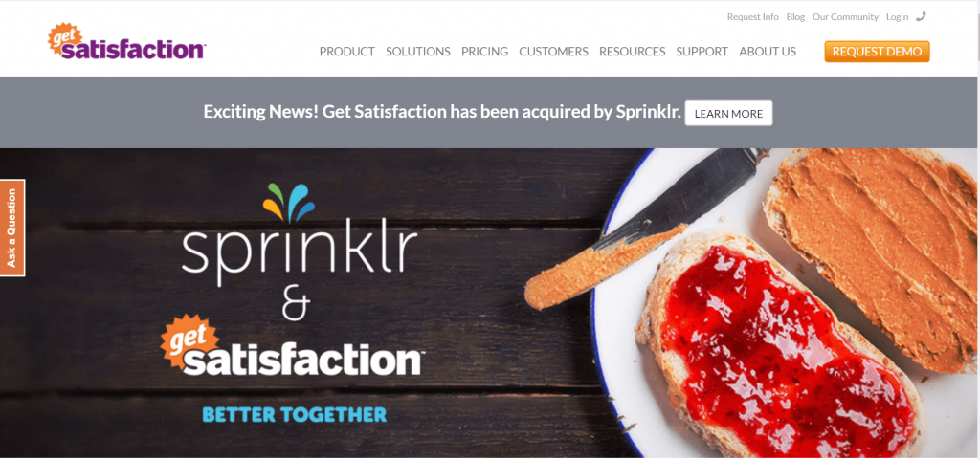Screen dimensions: 980x460
Task: Open the Solutions menu
Action: [418, 52]
